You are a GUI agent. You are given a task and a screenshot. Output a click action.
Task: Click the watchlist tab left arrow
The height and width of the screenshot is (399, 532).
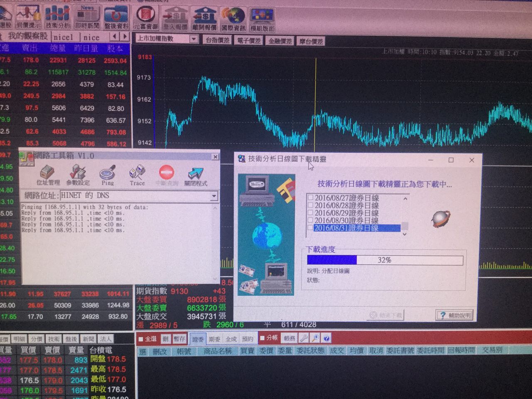(x=114, y=37)
